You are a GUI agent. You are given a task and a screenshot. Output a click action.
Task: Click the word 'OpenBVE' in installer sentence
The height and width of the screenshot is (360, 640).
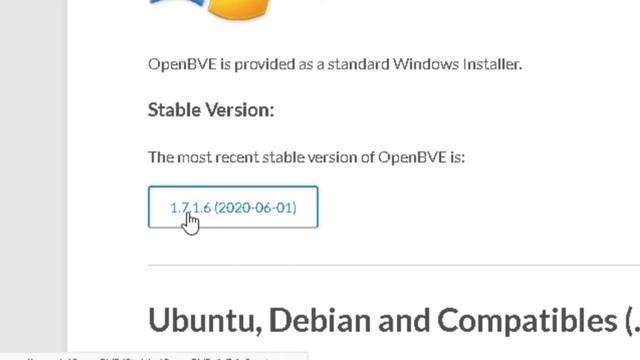tap(182, 64)
